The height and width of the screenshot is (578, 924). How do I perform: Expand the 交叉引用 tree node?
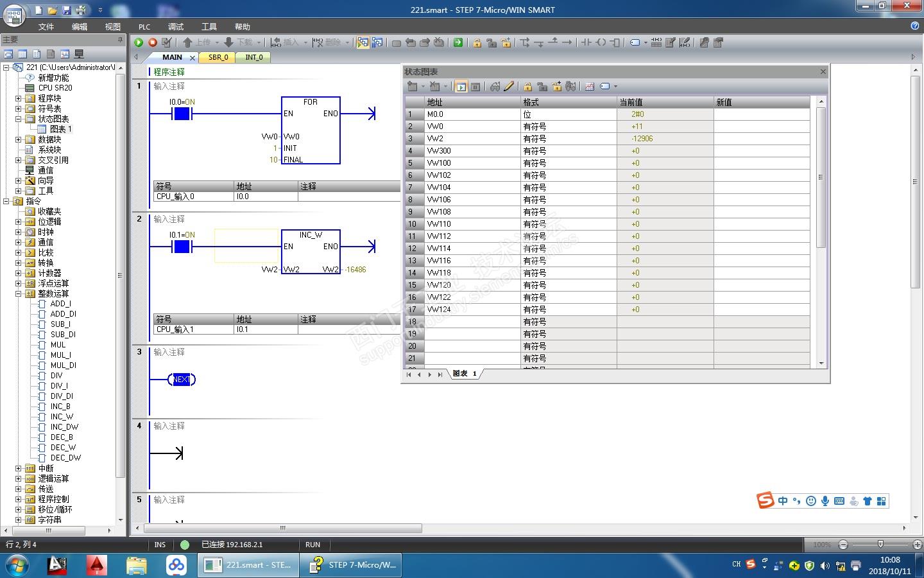[19, 160]
